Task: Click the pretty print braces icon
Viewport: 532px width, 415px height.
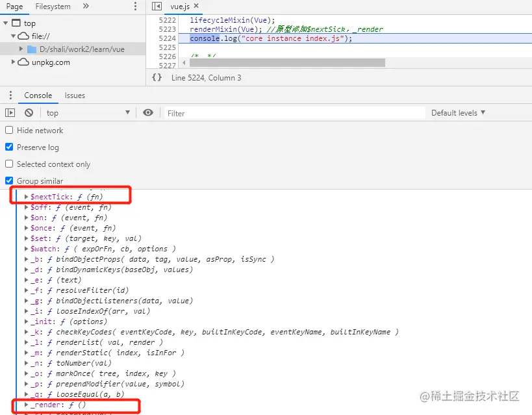Action: pyautogui.click(x=157, y=77)
